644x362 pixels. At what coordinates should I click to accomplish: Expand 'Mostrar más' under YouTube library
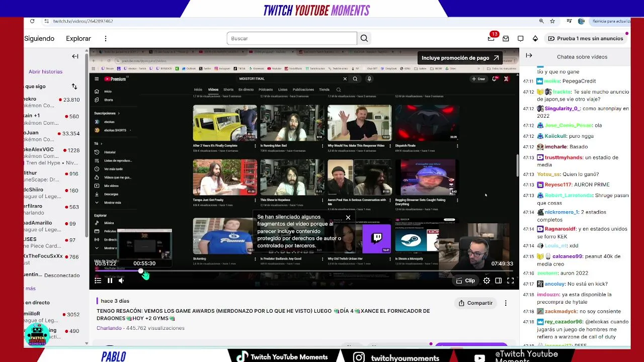[x=112, y=203]
